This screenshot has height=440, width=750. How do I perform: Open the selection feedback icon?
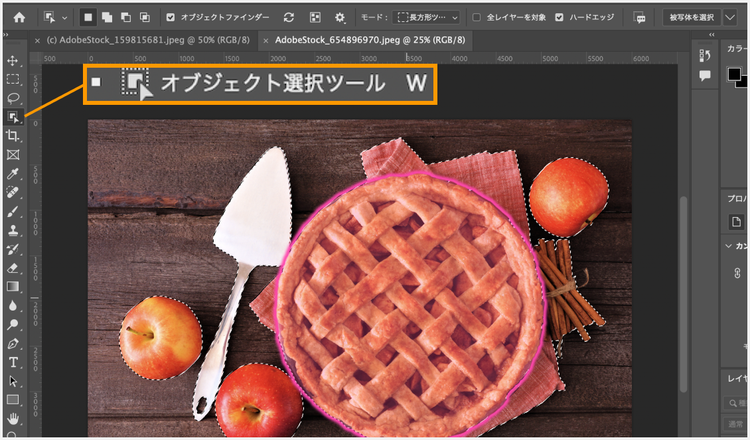tap(640, 18)
